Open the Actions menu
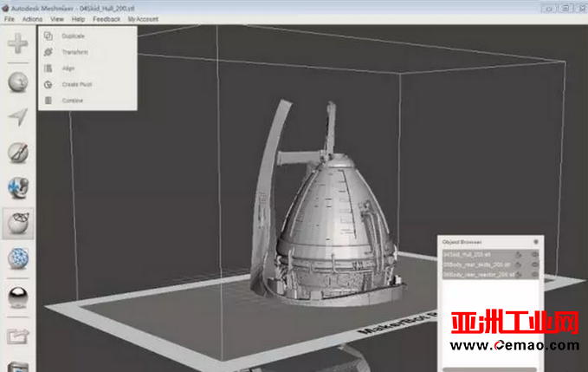This screenshot has width=588, height=372. click(32, 19)
